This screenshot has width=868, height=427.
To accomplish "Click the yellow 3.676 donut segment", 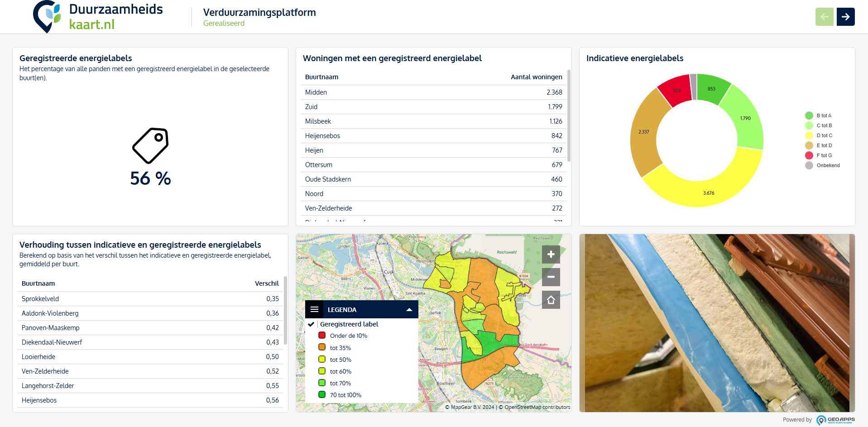I will tap(709, 193).
